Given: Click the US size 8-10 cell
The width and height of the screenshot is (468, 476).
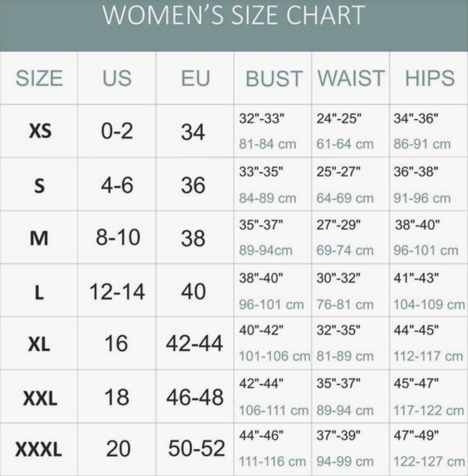Looking at the screenshot, I should [x=118, y=237].
